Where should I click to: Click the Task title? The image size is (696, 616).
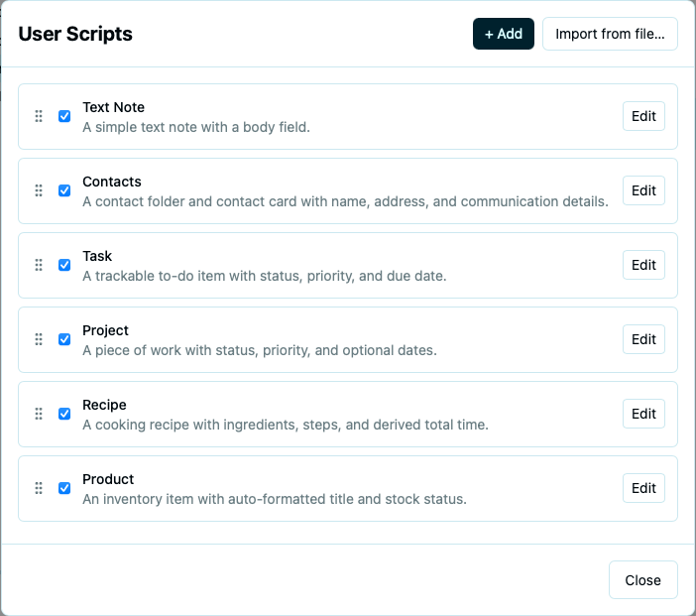97,256
